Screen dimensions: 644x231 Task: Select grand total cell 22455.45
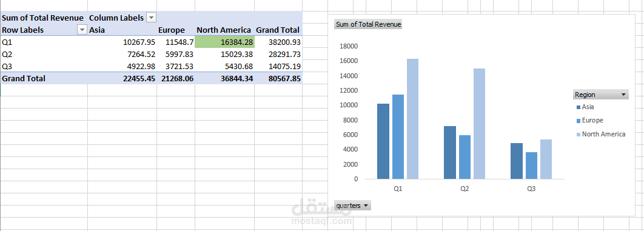tap(122, 78)
